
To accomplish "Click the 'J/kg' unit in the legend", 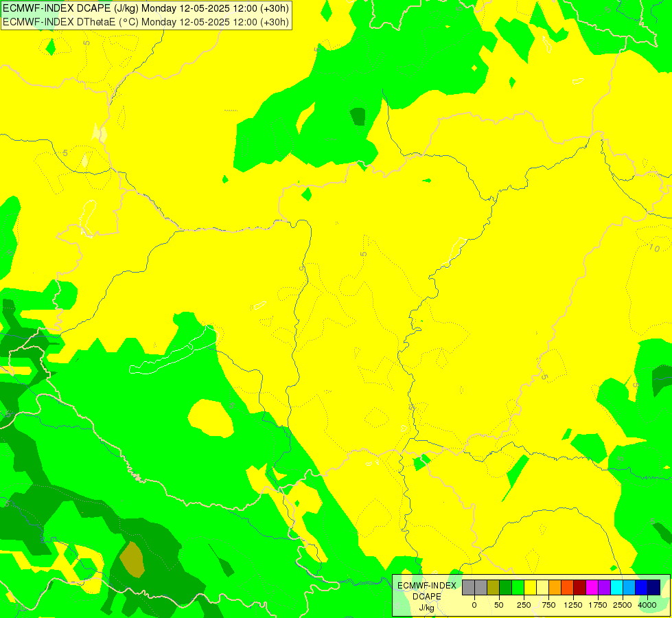I will pyautogui.click(x=427, y=608).
